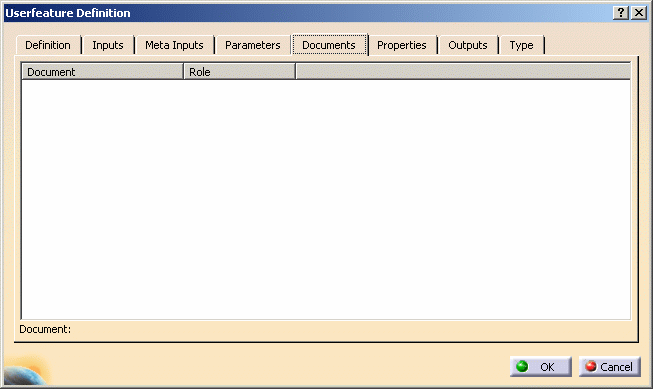Click the Documents tab
The image size is (653, 389).
tap(329, 45)
